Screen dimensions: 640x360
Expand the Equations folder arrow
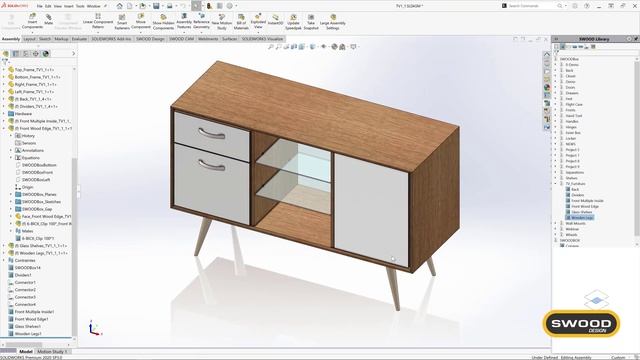coord(11,158)
